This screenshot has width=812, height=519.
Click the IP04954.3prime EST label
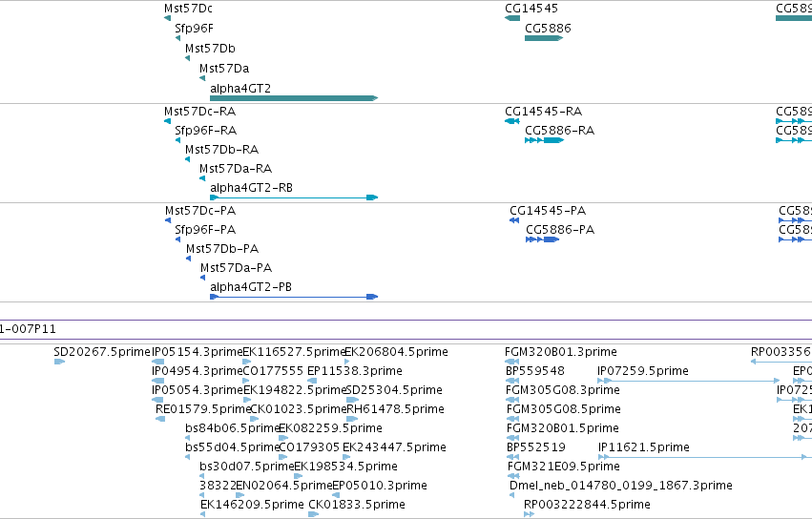click(x=197, y=371)
